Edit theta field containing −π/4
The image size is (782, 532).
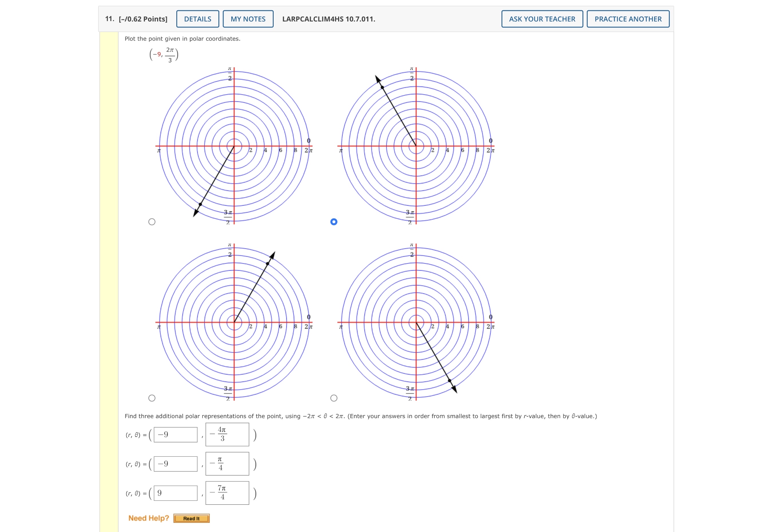[228, 464]
